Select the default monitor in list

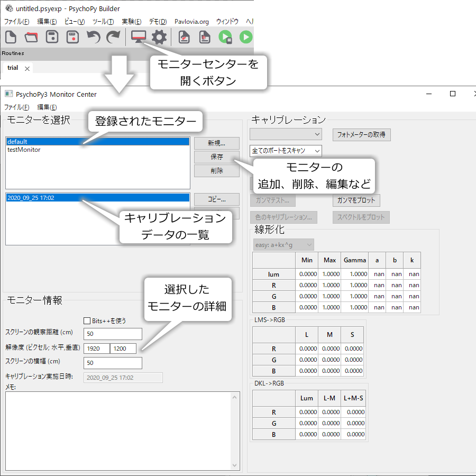click(98, 141)
